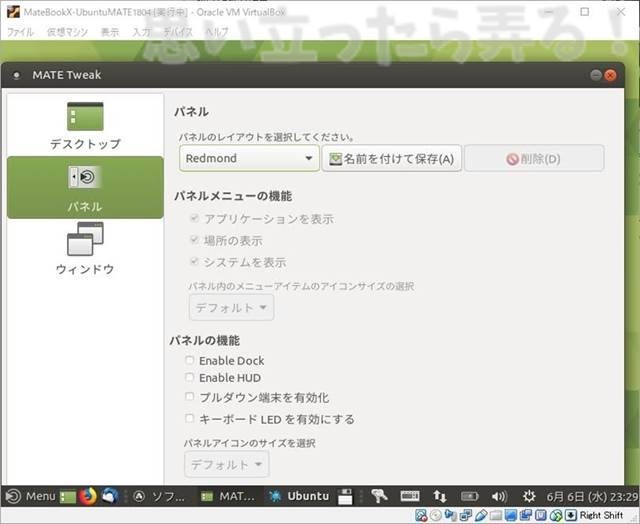This screenshot has height=524, width=640.
Task: Open VirtualBox ヘルプ menu
Action: 217,32
